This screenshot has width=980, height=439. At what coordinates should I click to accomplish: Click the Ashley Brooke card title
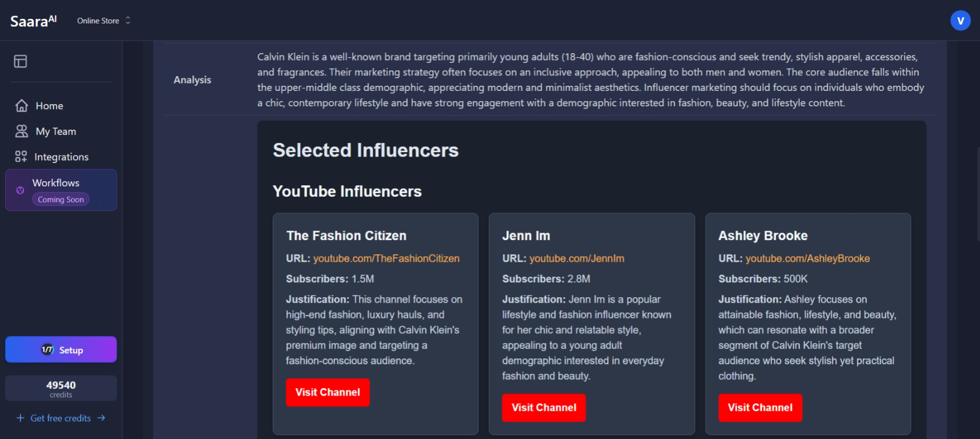click(x=763, y=236)
